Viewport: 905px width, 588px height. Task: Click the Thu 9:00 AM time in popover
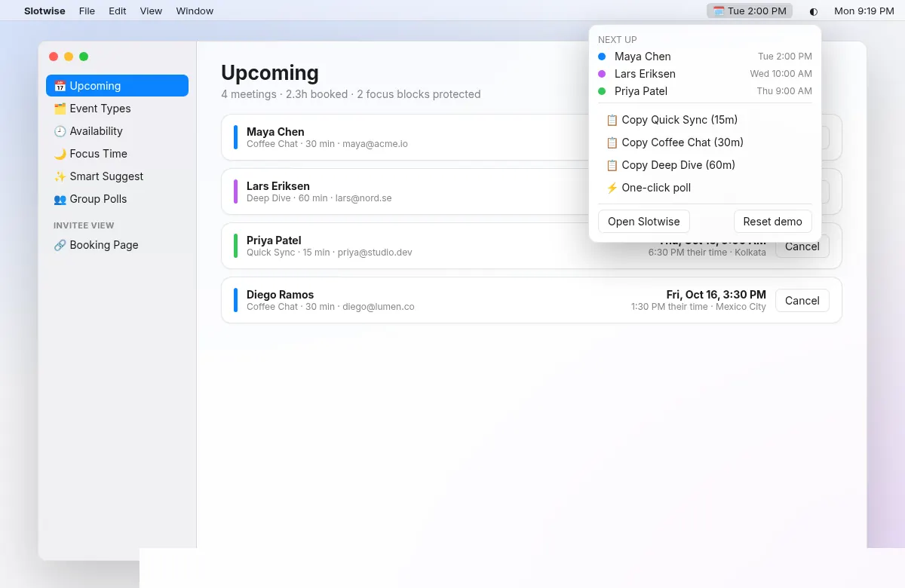pos(784,91)
